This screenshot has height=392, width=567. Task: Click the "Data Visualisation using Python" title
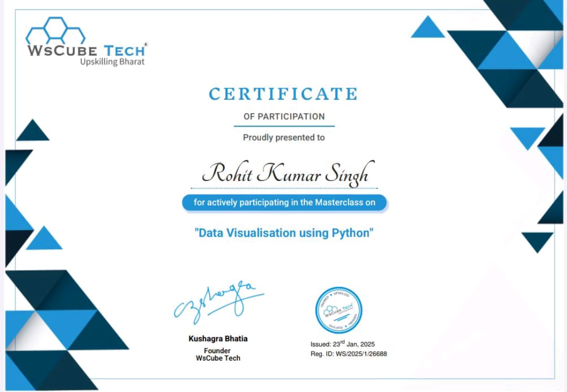tap(284, 233)
